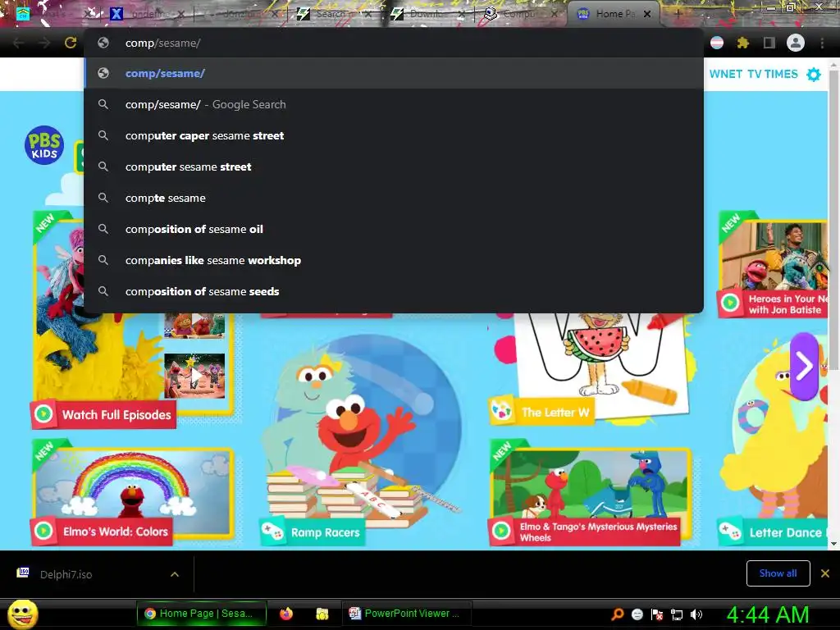Launch Firefox from the taskbar
The width and height of the screenshot is (840, 630).
click(x=286, y=614)
